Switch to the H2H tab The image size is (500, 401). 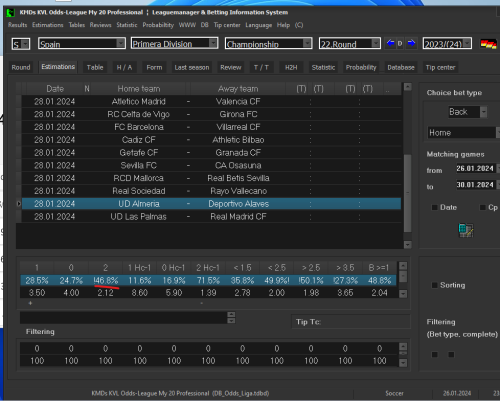pos(291,67)
